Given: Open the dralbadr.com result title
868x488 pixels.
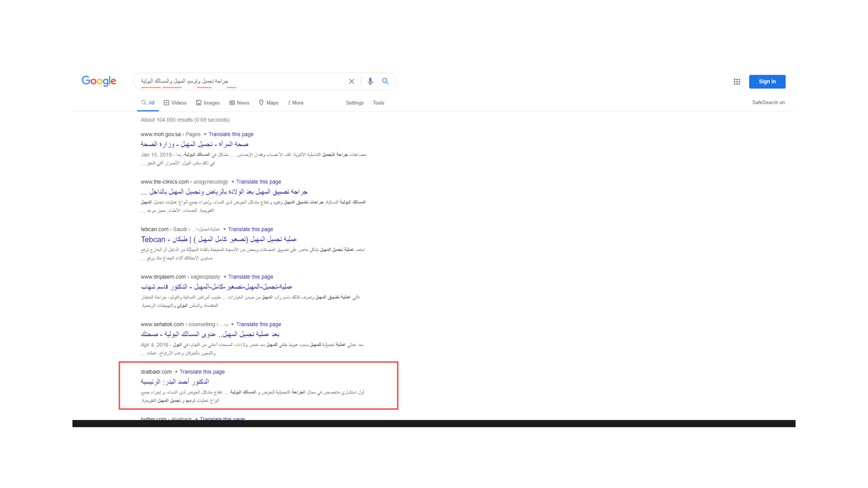Looking at the screenshot, I should [x=174, y=382].
